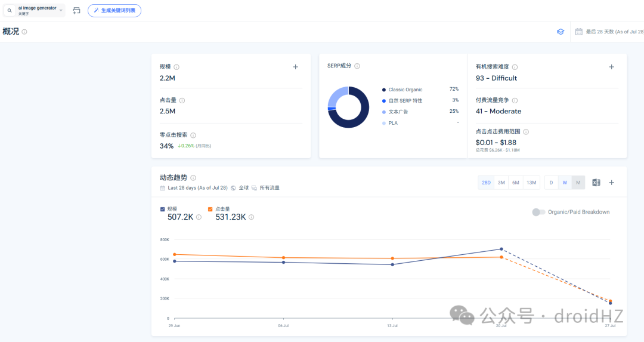Select daily granularity D button
The image size is (644, 342).
pyautogui.click(x=551, y=183)
